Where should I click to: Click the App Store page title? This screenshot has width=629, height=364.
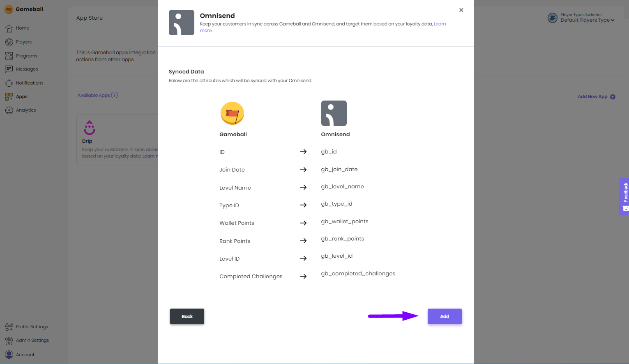pyautogui.click(x=90, y=18)
